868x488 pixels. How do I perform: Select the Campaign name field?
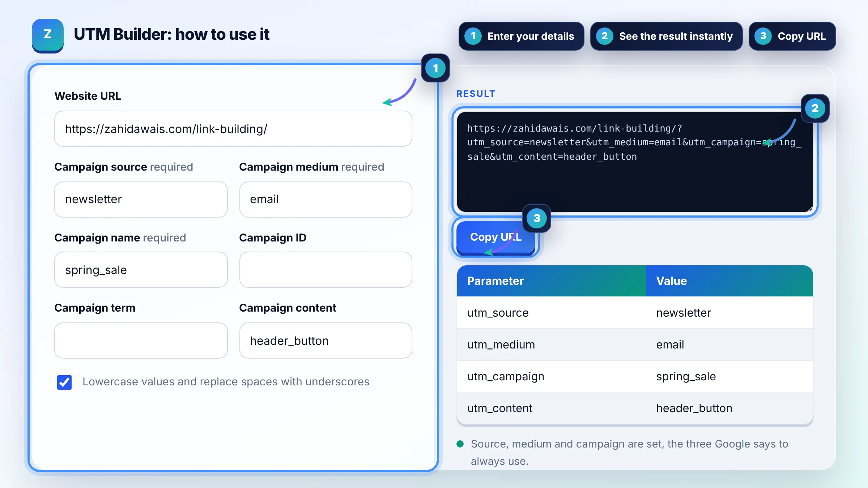141,270
